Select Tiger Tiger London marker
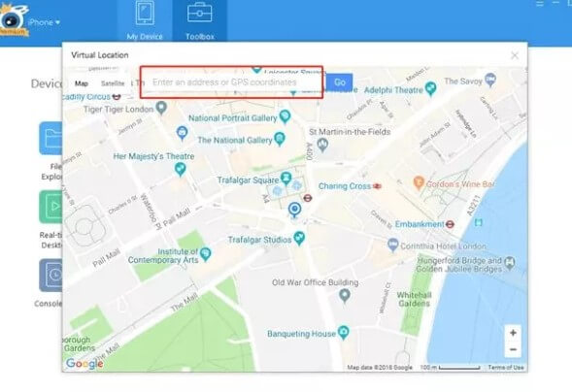 point(161,108)
